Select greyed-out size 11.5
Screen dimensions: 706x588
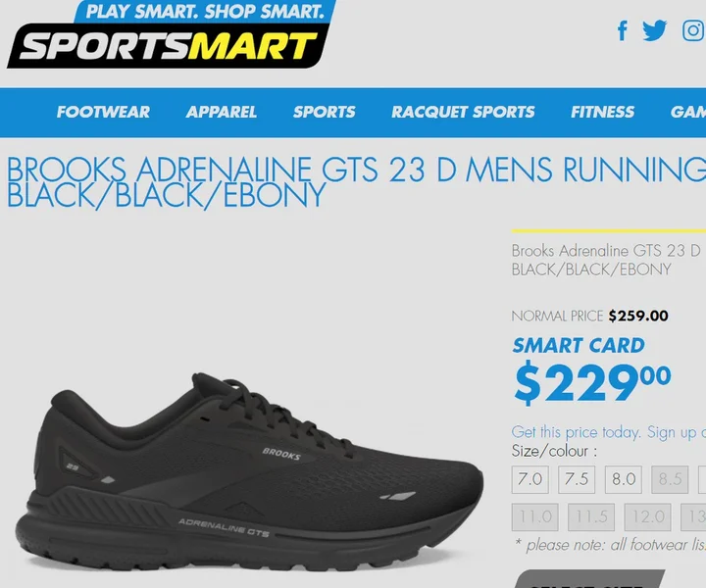[x=591, y=517]
